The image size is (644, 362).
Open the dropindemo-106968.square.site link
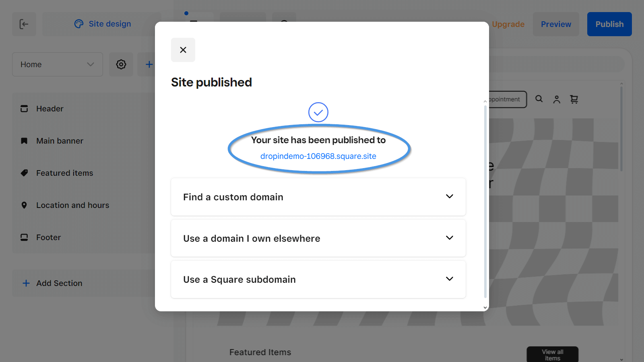pyautogui.click(x=318, y=156)
